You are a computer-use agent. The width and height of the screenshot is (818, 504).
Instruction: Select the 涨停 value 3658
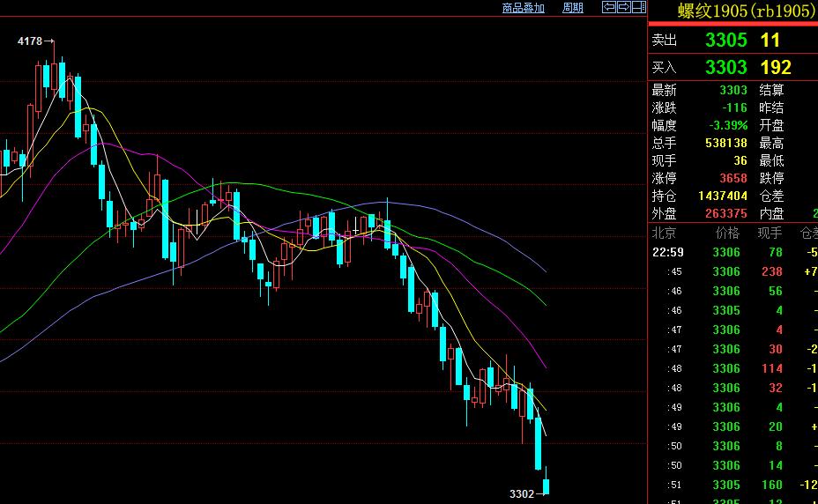pyautogui.click(x=733, y=179)
